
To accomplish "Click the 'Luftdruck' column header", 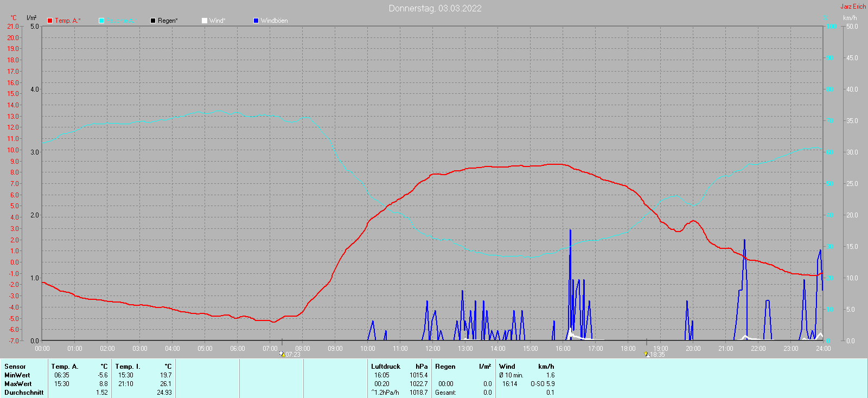I will (x=386, y=367).
